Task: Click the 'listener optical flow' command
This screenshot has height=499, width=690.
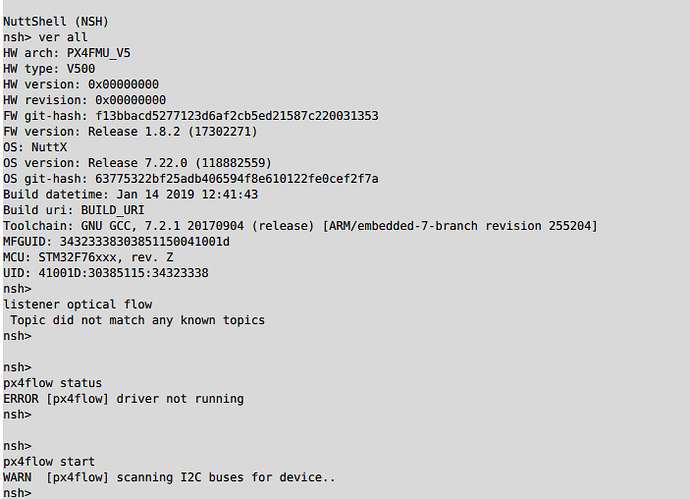Action: point(77,305)
